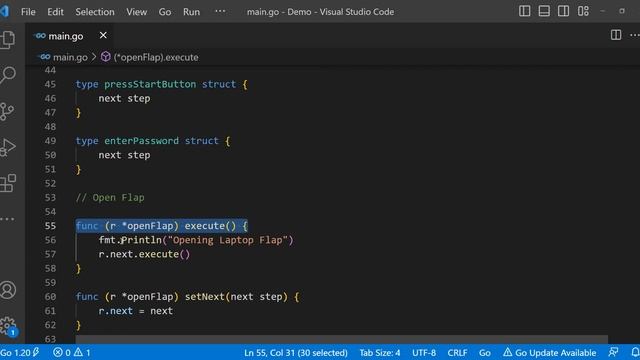640x360 pixels.
Task: Open the File menu
Action: click(x=28, y=12)
